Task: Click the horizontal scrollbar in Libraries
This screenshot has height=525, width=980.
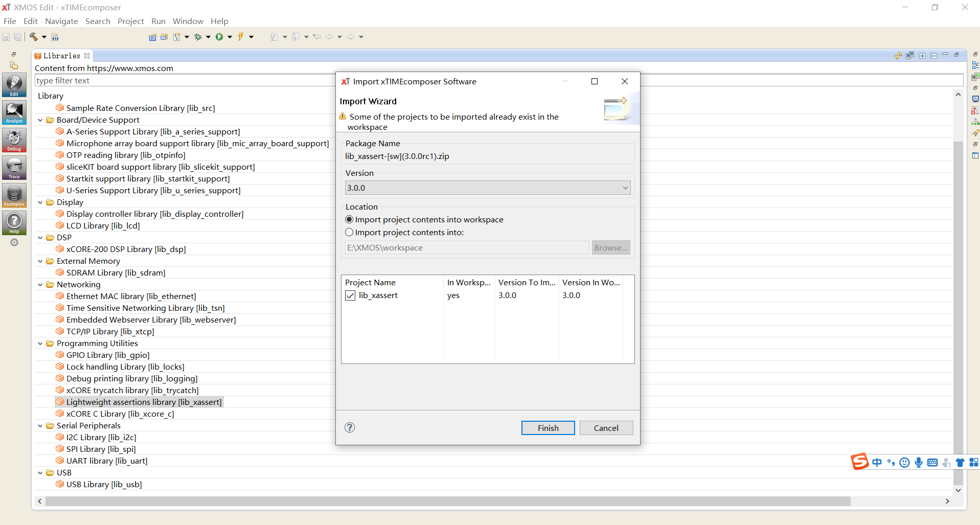Action: (x=448, y=501)
